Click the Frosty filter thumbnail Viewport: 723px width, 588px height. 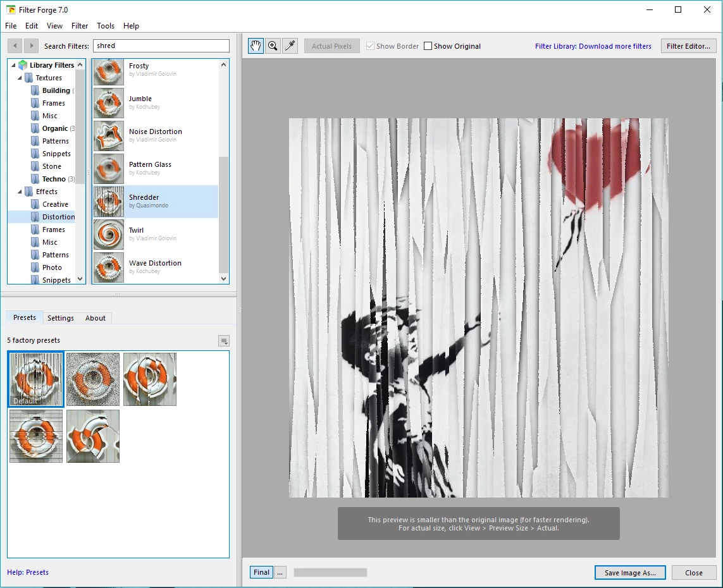[109, 71]
